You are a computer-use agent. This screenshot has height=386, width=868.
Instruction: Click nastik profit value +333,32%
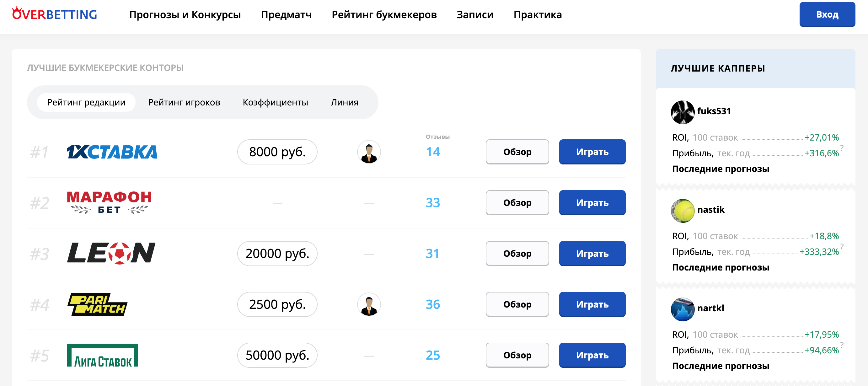[819, 252]
